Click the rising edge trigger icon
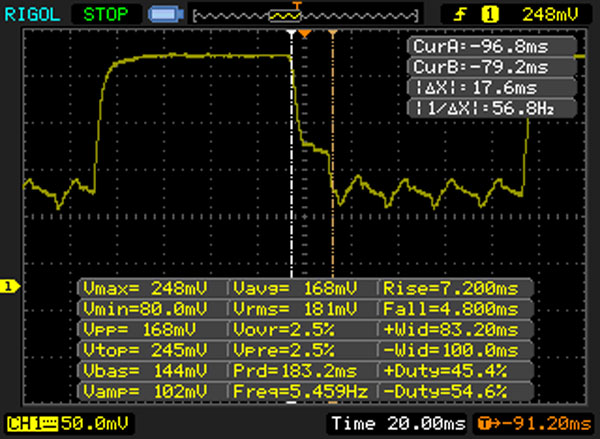Screen dimensions: 600x439 pyautogui.click(x=460, y=15)
